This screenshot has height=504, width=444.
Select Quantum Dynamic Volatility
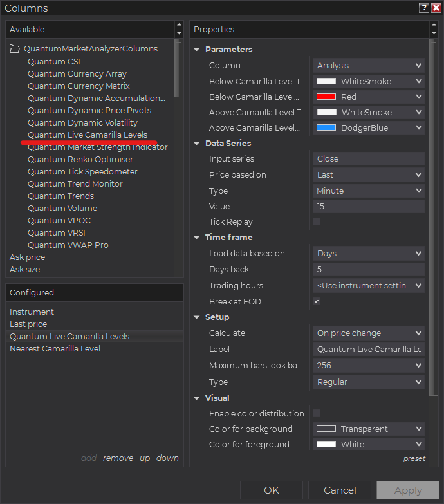82,122
